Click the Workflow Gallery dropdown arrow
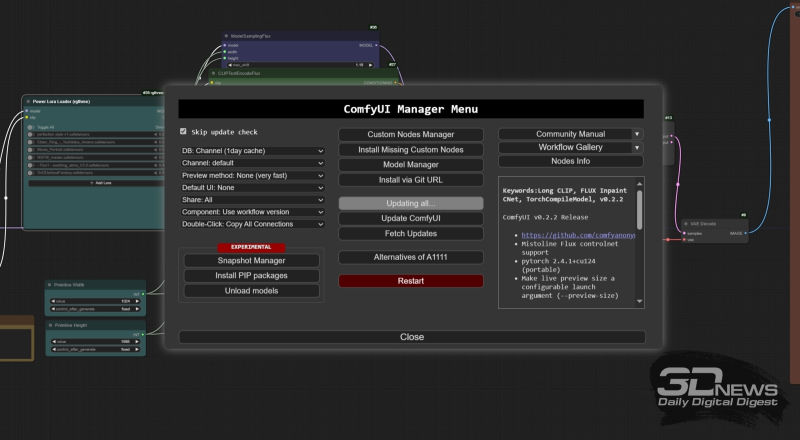The height and width of the screenshot is (440, 800). 636,147
